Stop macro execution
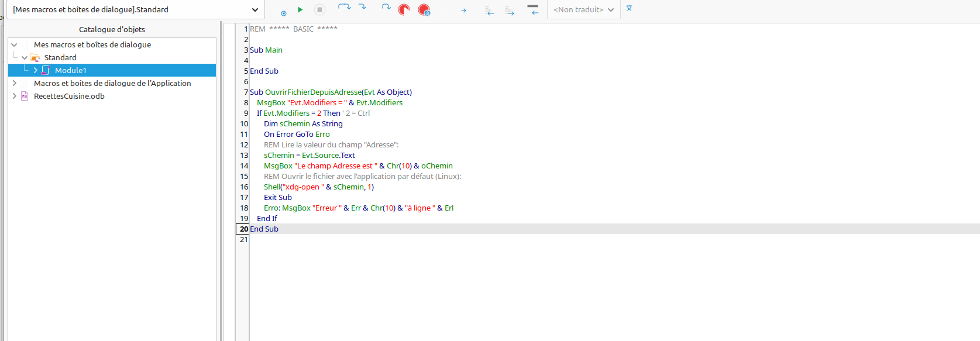Screen dimensions: 980x341 point(319,9)
